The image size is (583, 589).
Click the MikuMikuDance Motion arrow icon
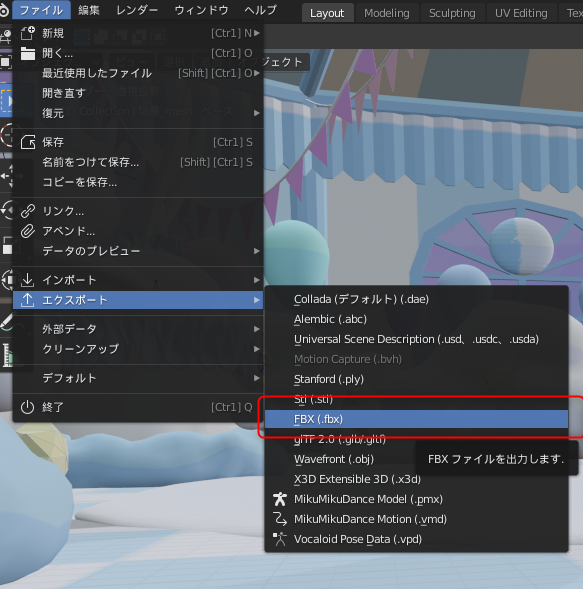pyautogui.click(x=280, y=519)
